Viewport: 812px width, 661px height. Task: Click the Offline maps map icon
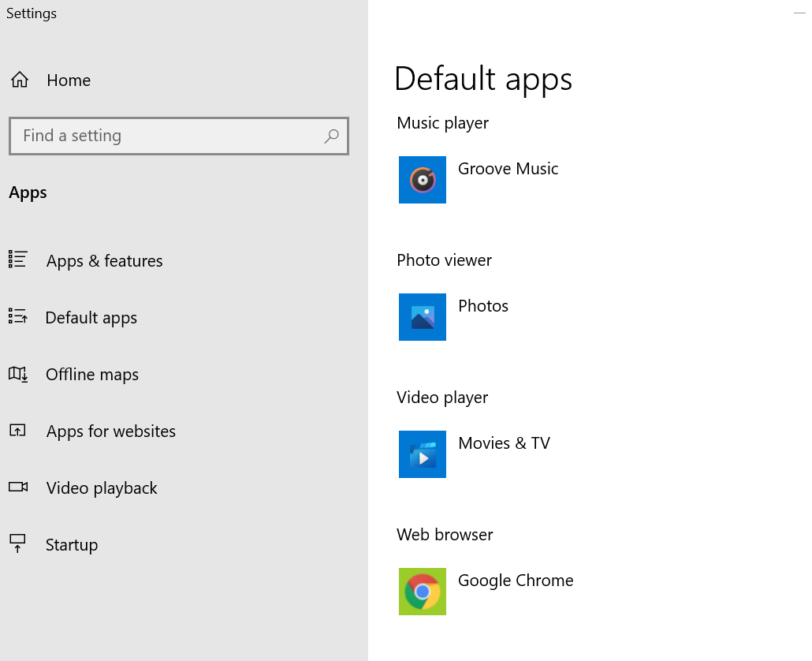(x=18, y=374)
